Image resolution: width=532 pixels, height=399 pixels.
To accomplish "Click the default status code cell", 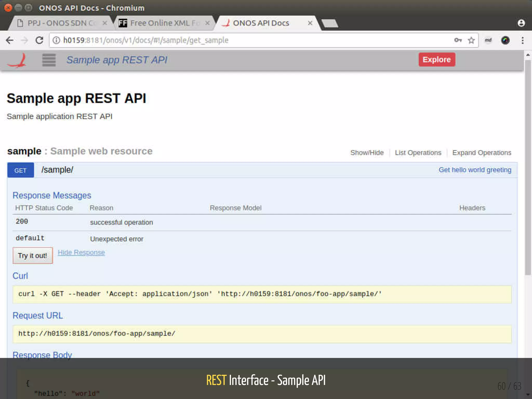I will (x=30, y=238).
